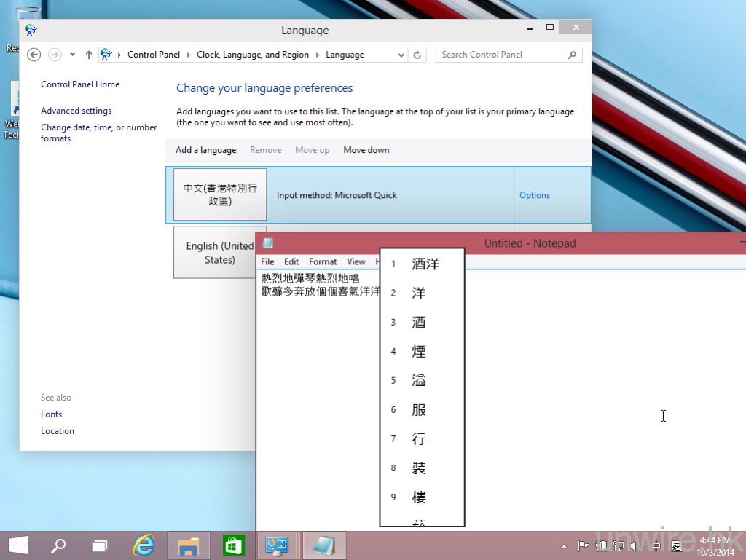The image size is (746, 560).
Task: Click the Search Control Panel field
Action: coord(501,55)
